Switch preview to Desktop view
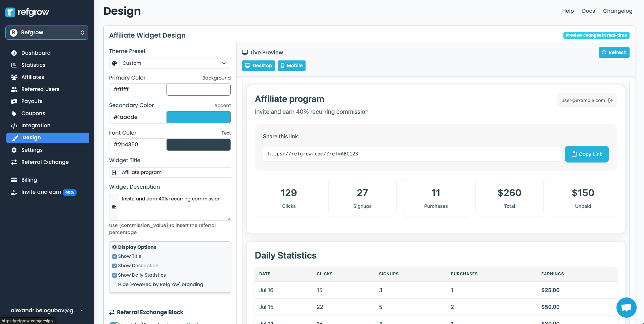This screenshot has height=324, width=644. pos(258,65)
